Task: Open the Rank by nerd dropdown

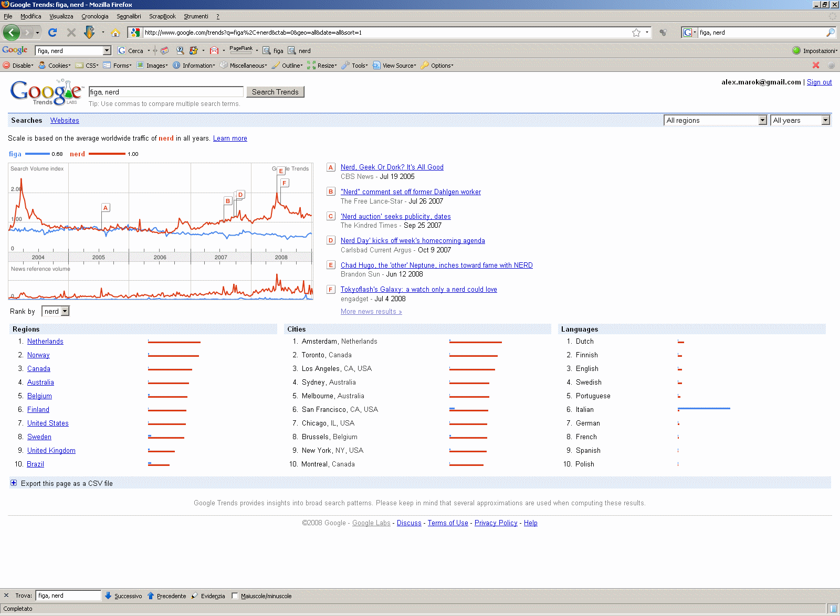Action: pyautogui.click(x=56, y=311)
